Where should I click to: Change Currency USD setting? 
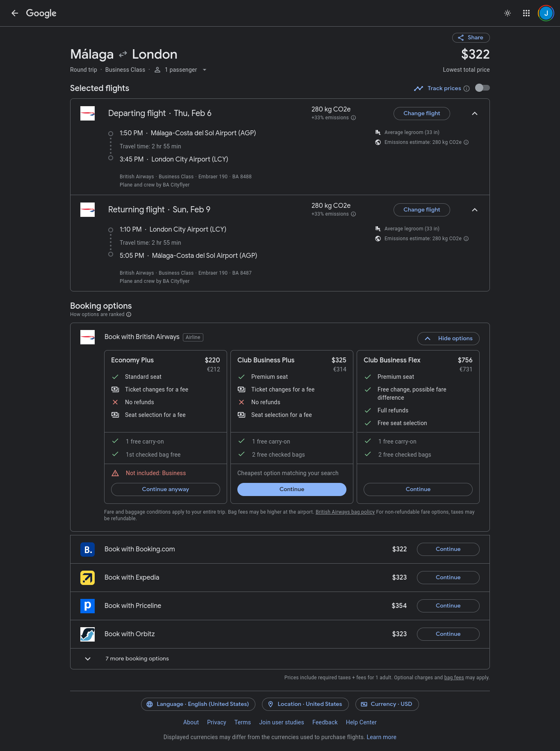tap(387, 704)
